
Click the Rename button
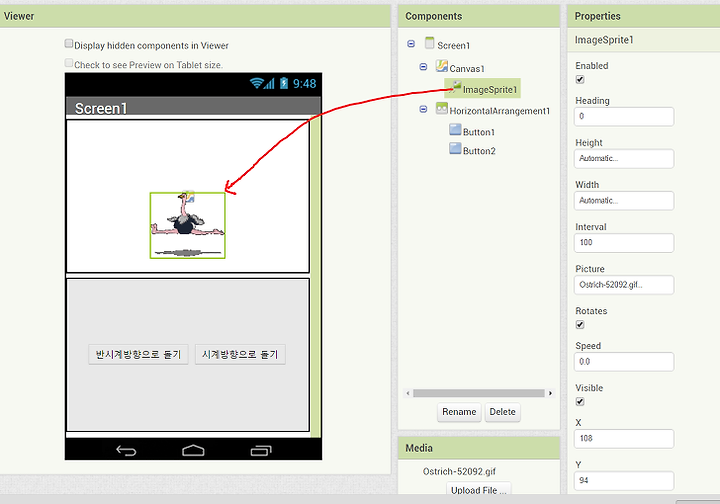point(459,412)
